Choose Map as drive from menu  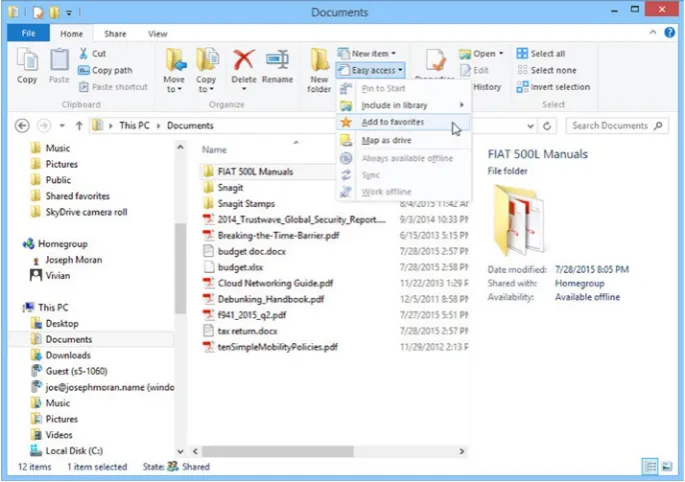tap(403, 140)
